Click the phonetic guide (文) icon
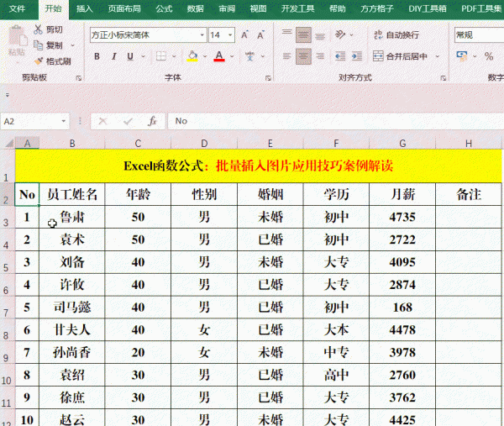Viewport: 504px width, 426px height. coord(249,56)
